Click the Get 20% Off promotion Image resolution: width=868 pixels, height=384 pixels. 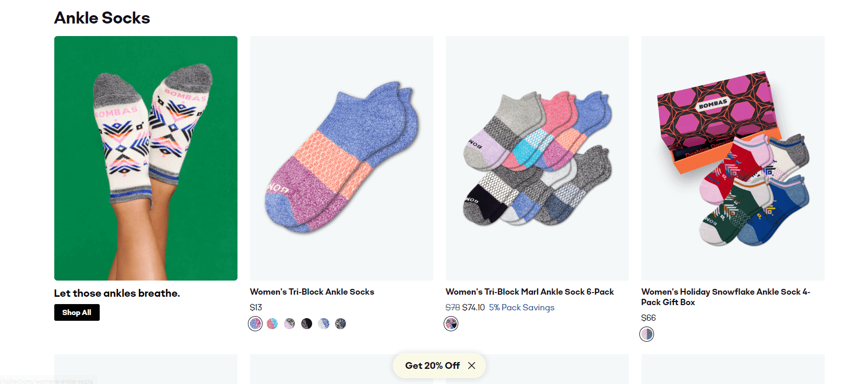[433, 365]
